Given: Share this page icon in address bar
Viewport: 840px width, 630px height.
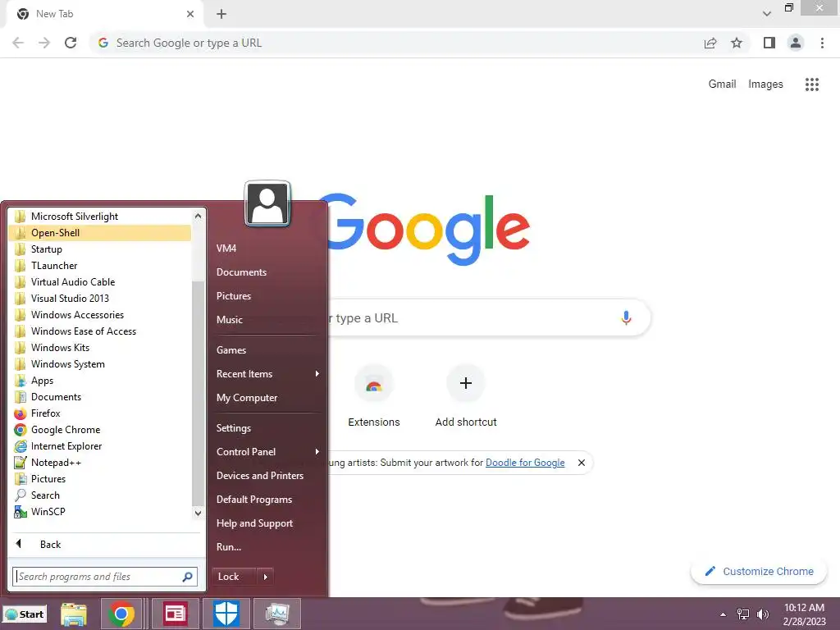Looking at the screenshot, I should point(710,43).
